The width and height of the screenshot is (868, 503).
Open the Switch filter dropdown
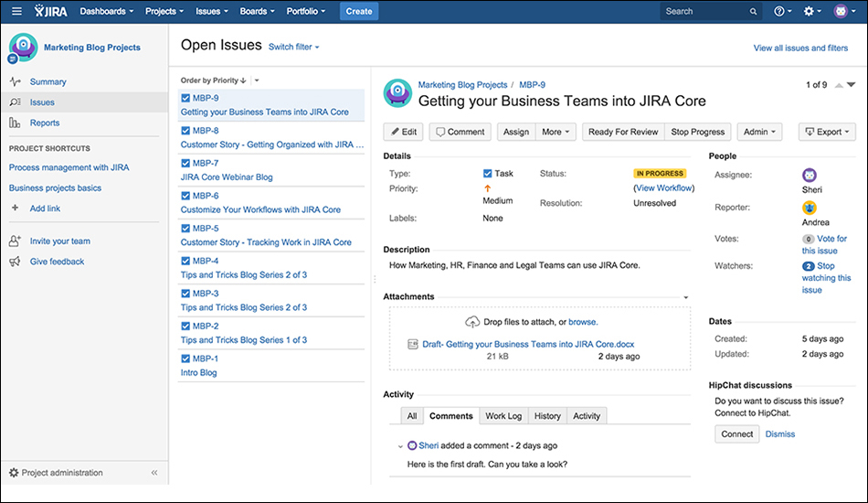click(294, 47)
